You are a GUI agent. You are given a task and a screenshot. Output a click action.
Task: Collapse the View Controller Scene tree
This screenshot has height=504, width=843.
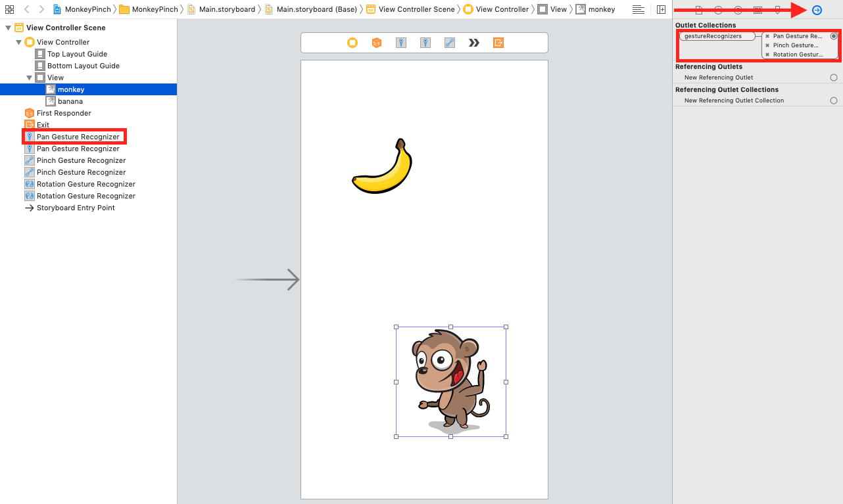9,28
